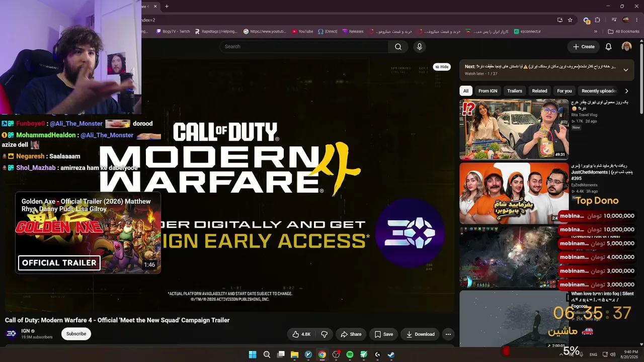Open the Releases bookmark
Viewport: 644px width, 362px height.
[353, 31]
